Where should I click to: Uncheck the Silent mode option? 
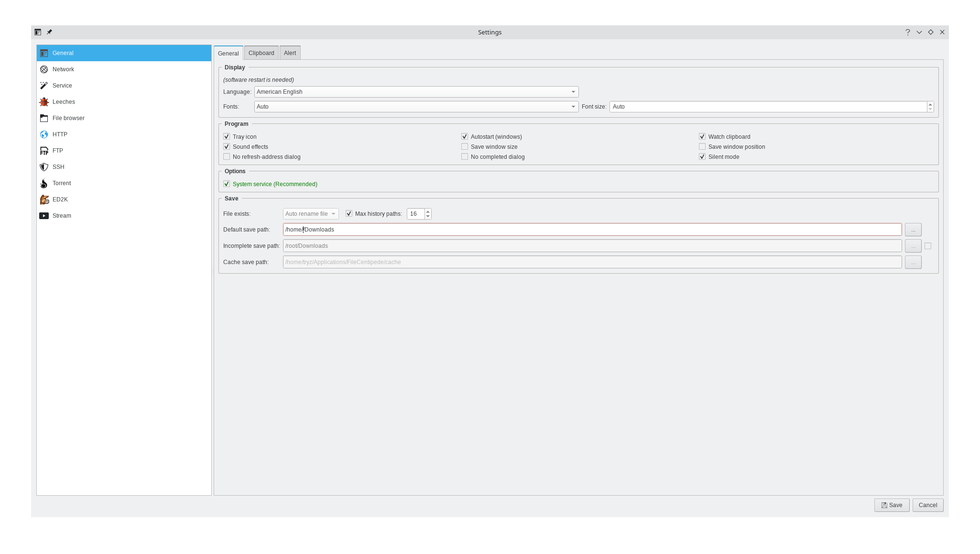point(702,156)
